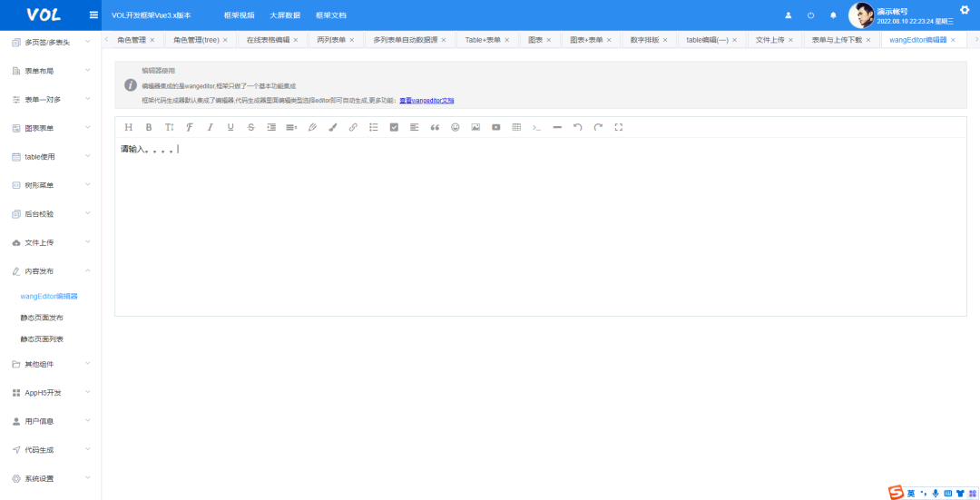Redo the last edit
Viewport: 980px width, 500px height.
pyautogui.click(x=598, y=127)
